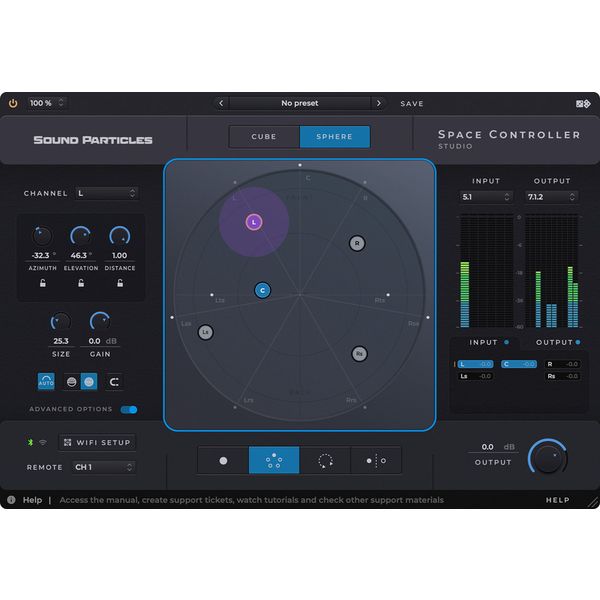600x600 pixels.
Task: Adjust the Azimuth knob
Action: (x=42, y=236)
